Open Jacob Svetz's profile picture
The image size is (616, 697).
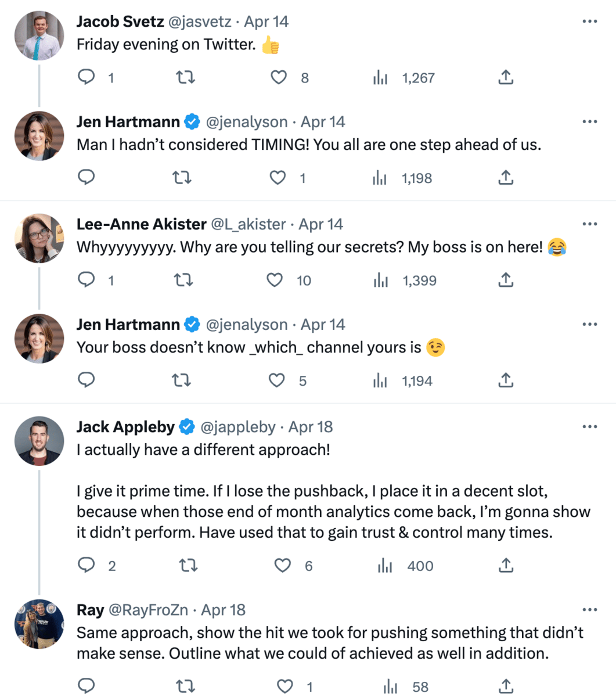39,35
